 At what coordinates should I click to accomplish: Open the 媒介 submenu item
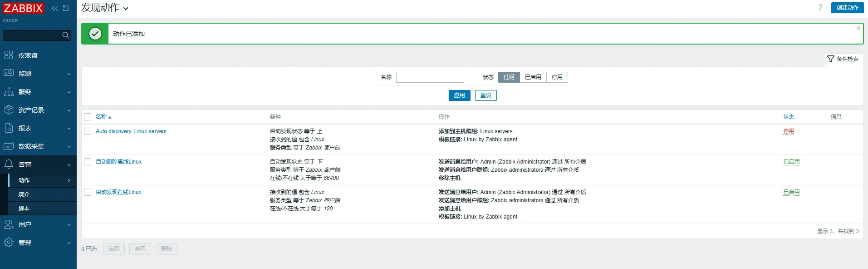click(42, 194)
